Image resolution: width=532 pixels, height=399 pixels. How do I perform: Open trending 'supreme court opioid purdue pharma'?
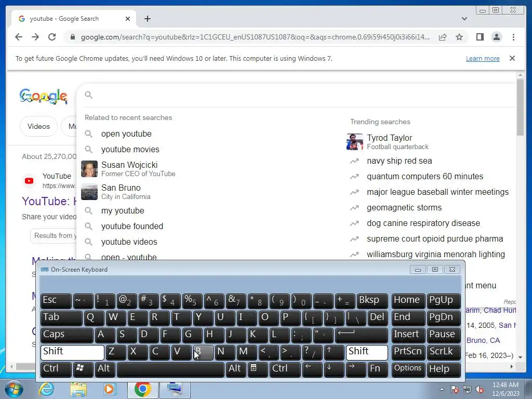pyautogui.click(x=435, y=239)
